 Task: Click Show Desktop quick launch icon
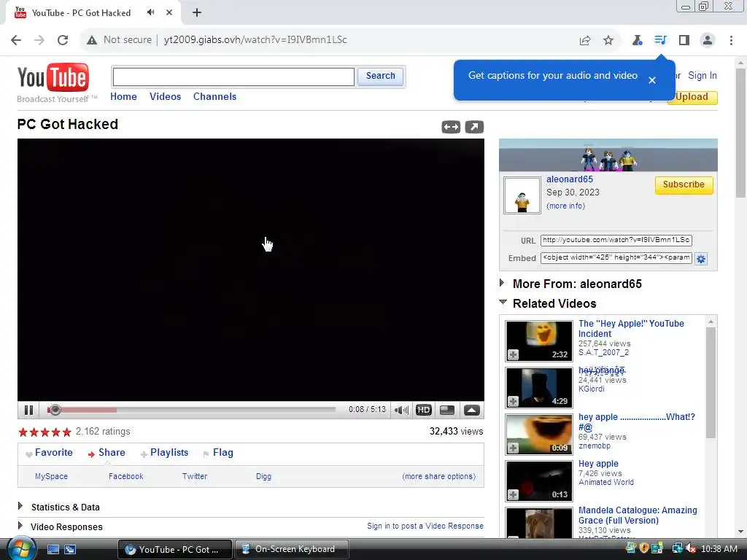point(53,550)
